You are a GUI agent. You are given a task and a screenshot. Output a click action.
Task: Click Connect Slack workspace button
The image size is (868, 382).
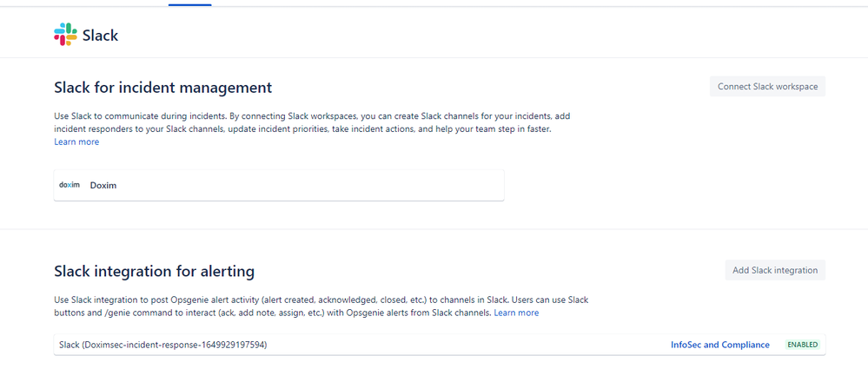pos(767,86)
